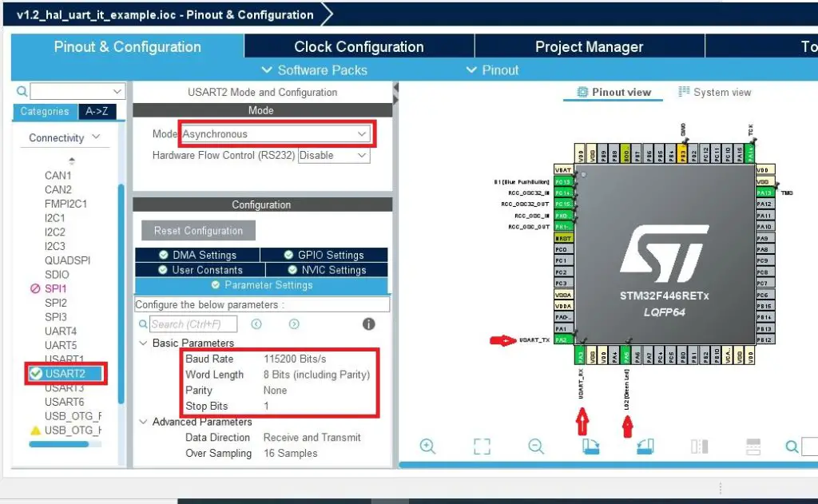Screen dimensions: 818x504
Task: Open the Mode Asynchronous dropdown
Action: (362, 134)
